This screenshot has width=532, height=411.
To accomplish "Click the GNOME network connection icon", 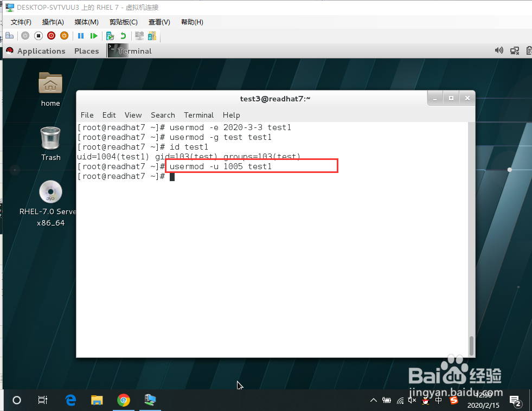I will click(x=514, y=51).
